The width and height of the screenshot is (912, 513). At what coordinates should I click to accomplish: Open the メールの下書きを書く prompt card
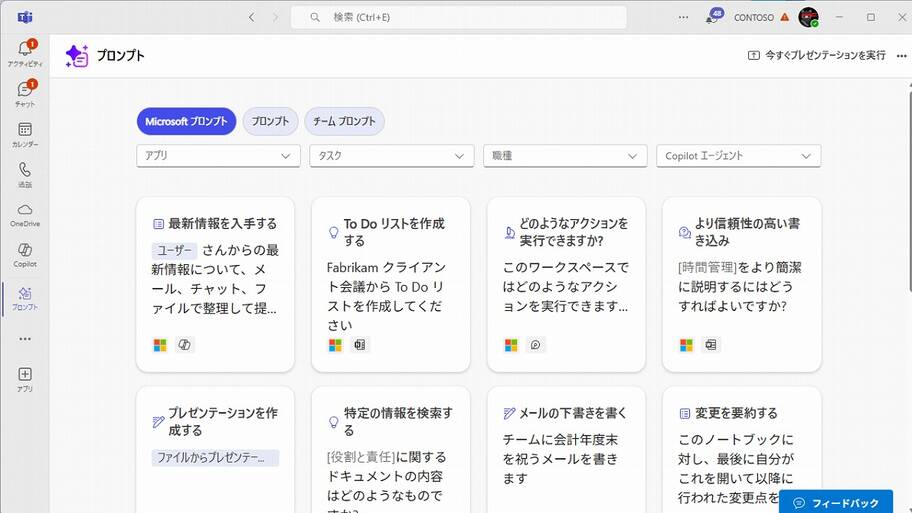coord(566,450)
